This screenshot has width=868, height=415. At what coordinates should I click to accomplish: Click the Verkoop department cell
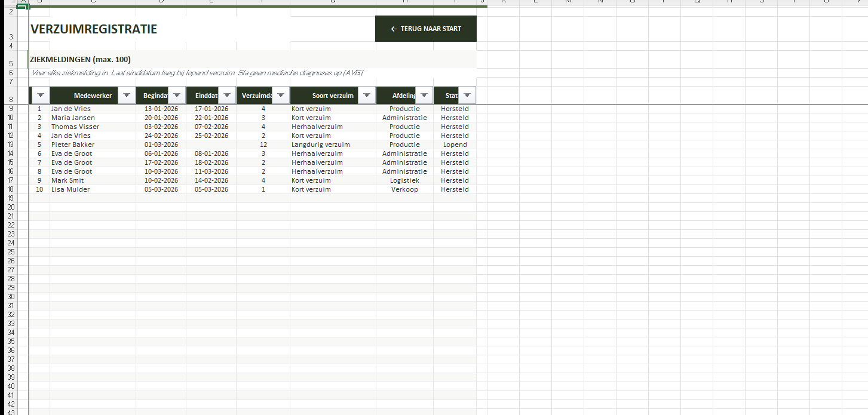(x=404, y=189)
